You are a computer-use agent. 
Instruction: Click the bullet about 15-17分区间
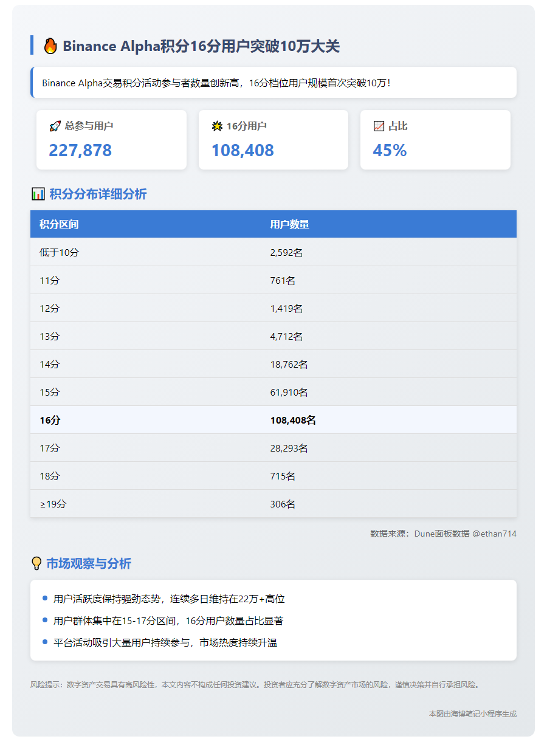(x=168, y=620)
